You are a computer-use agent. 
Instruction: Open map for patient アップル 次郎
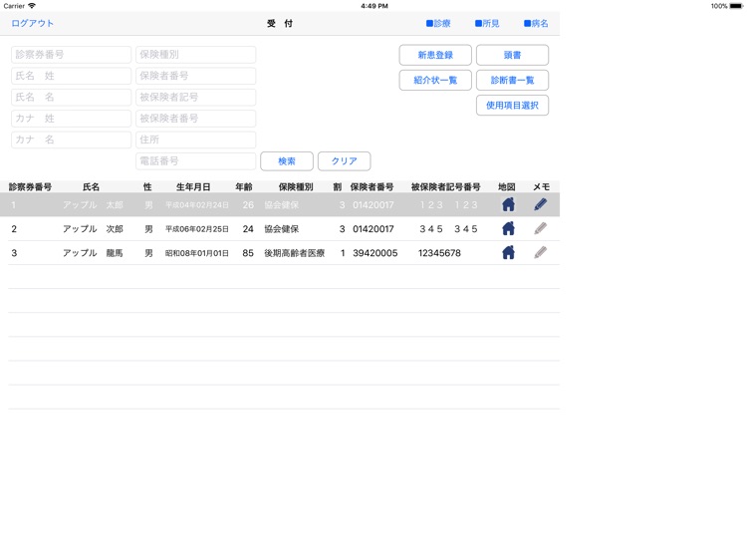pyautogui.click(x=508, y=229)
